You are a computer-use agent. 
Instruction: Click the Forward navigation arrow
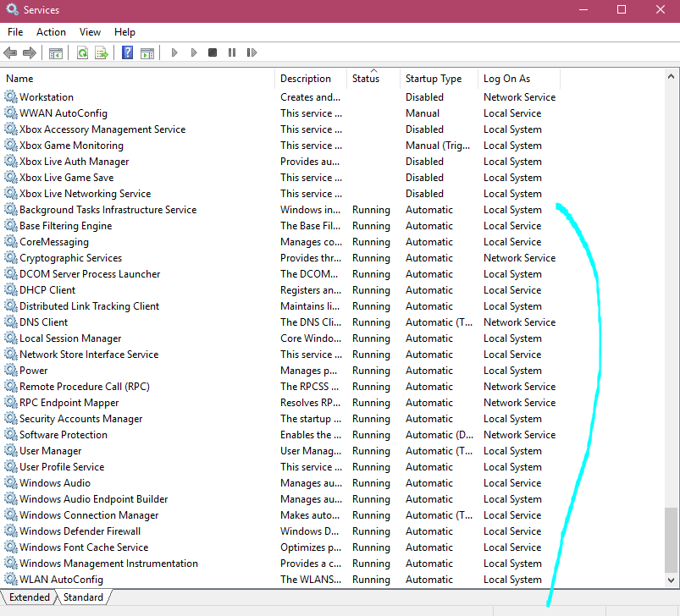point(30,52)
